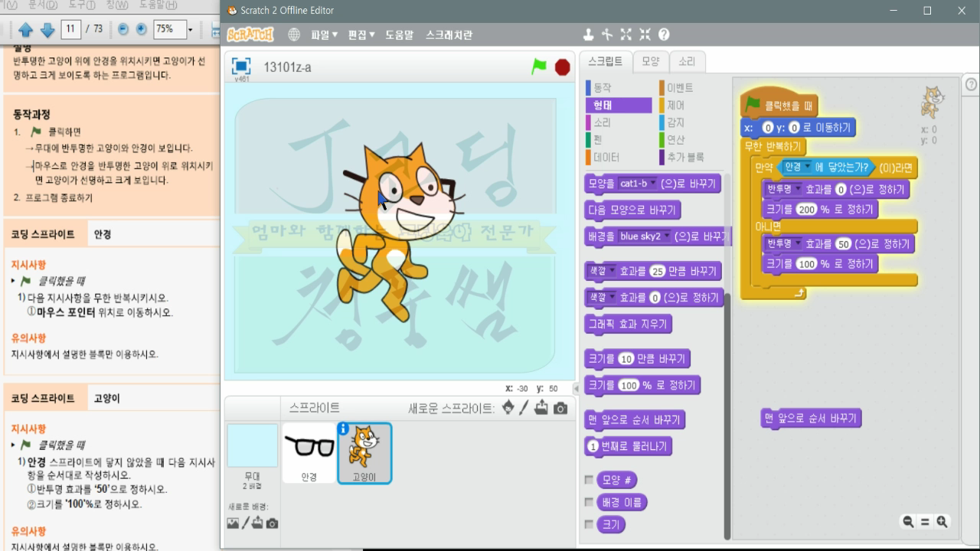980x551 pixels.
Task: Zoom out in the PDF viewer
Action: [122, 29]
